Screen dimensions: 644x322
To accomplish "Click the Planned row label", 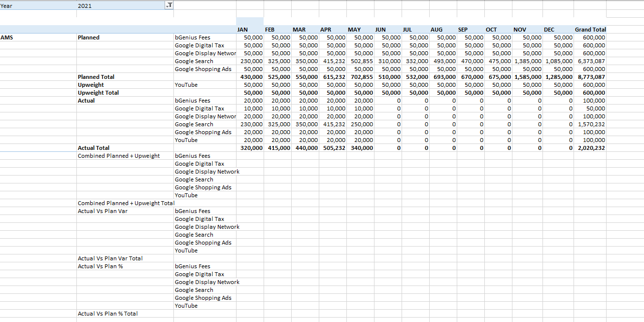I will click(89, 37).
